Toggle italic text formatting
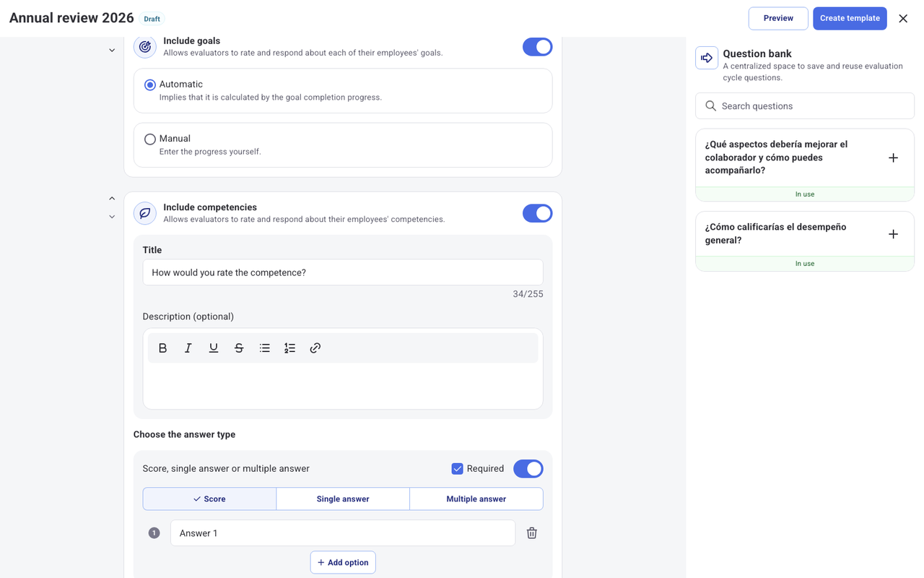The width and height of the screenshot is (924, 578). [x=188, y=348]
